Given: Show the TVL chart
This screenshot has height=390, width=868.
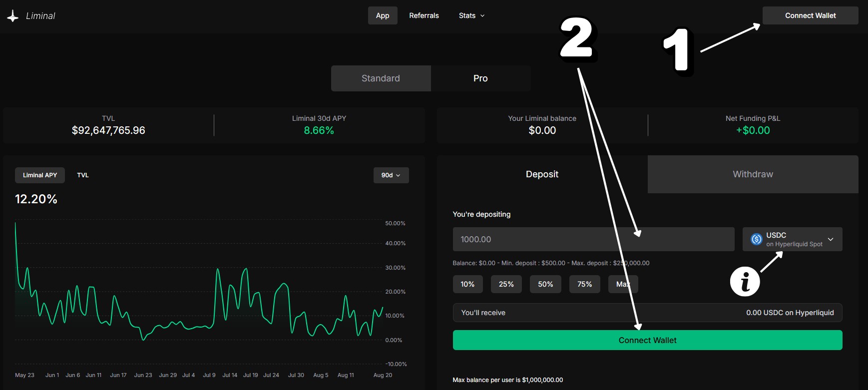Looking at the screenshot, I should click(x=83, y=175).
